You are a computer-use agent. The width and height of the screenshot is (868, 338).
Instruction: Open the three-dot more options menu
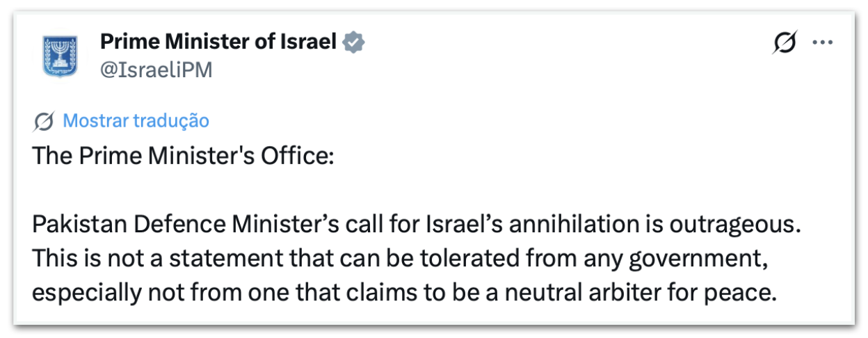pyautogui.click(x=823, y=43)
